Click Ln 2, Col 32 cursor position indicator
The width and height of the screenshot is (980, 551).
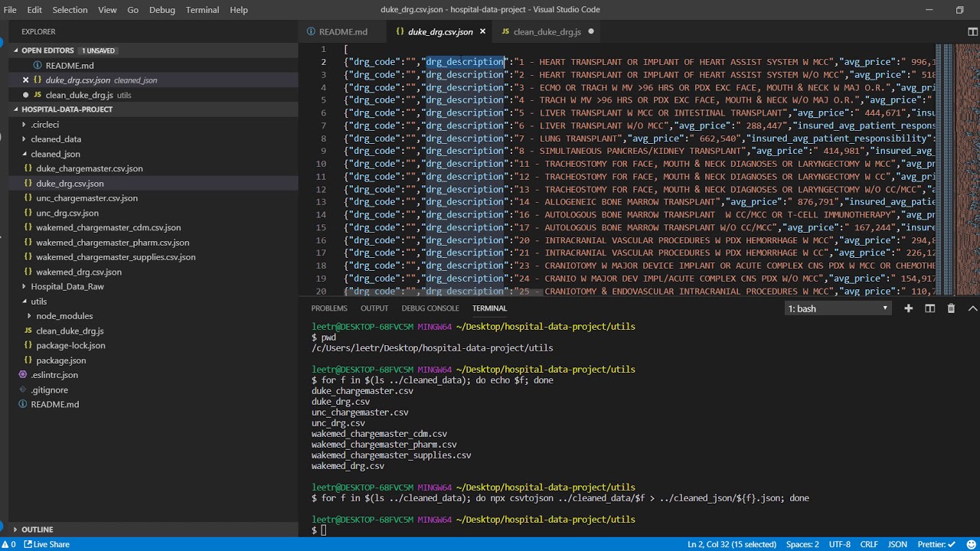point(732,544)
